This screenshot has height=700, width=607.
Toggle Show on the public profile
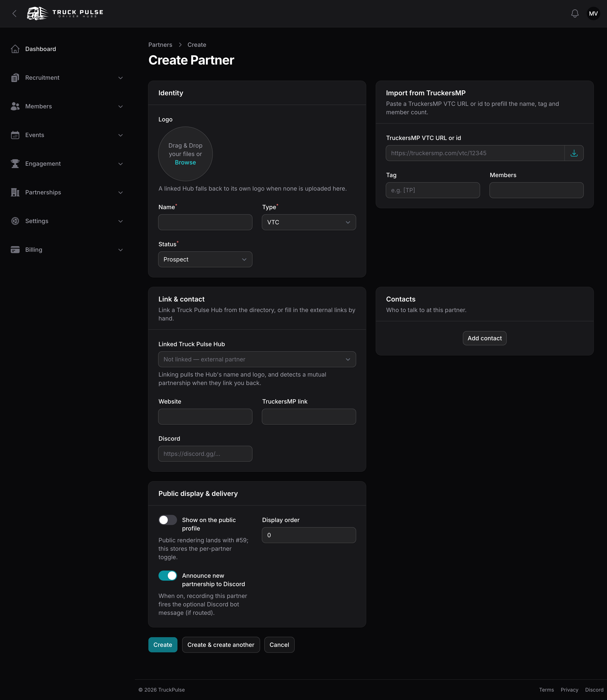pyautogui.click(x=168, y=520)
